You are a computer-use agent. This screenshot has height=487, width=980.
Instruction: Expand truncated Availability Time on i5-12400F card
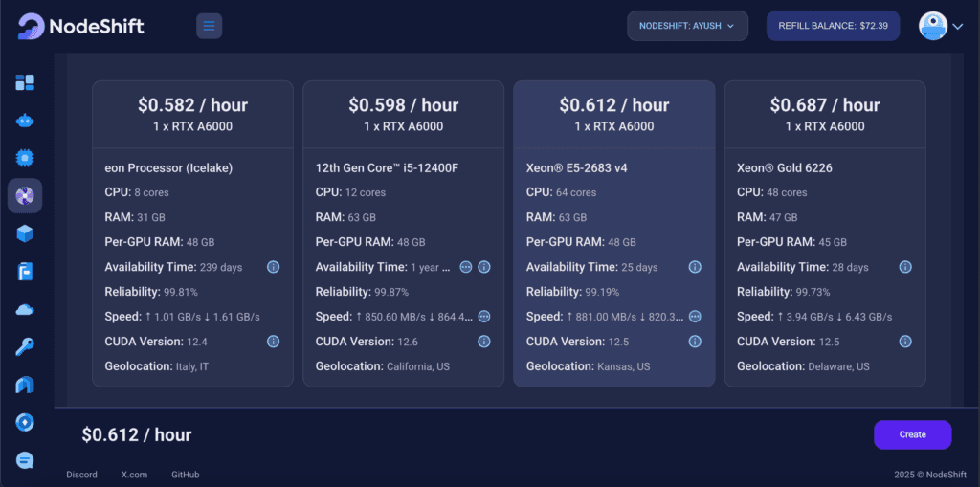click(466, 267)
